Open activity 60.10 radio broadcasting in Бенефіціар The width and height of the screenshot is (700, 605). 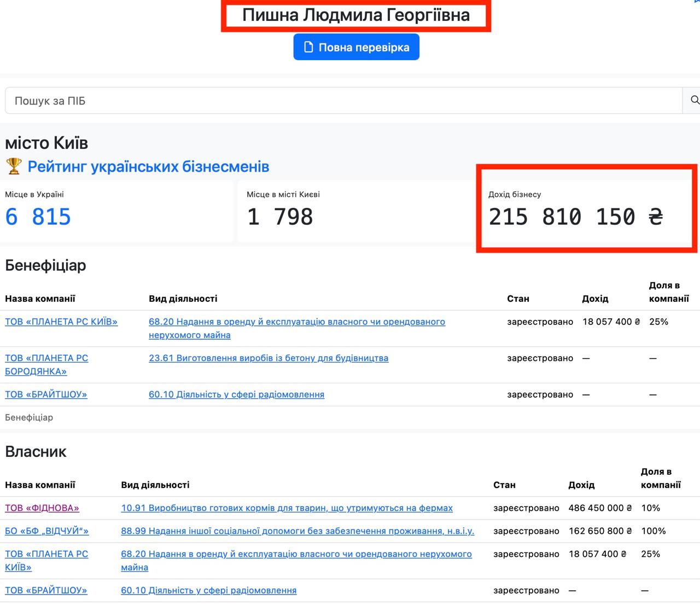(236, 394)
